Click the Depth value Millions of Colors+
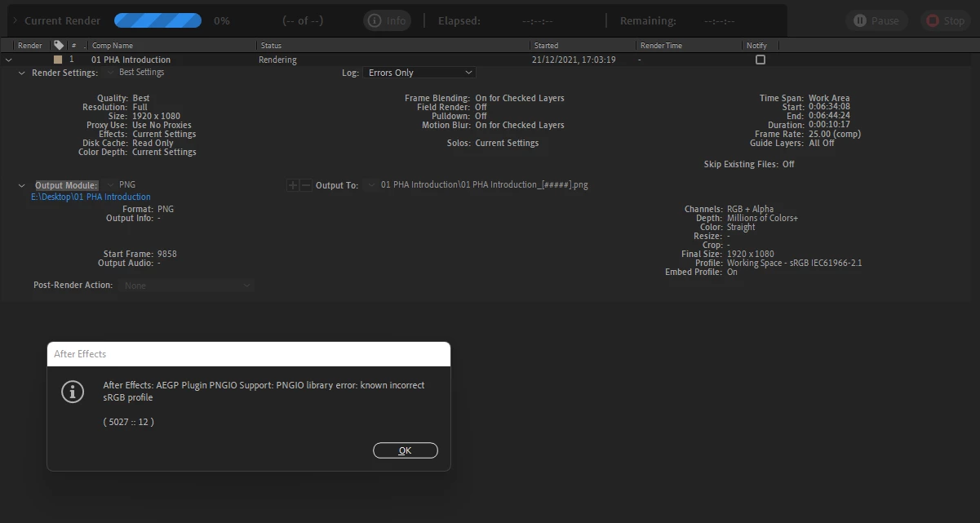 (763, 218)
